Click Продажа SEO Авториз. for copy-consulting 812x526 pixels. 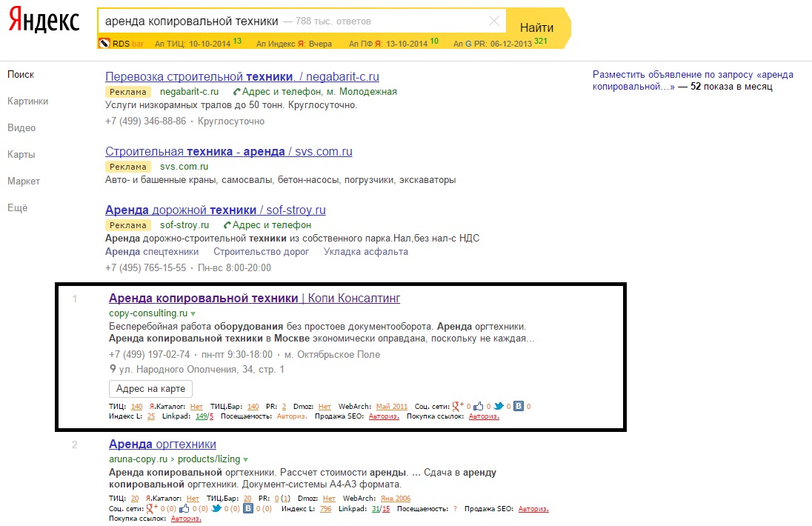[384, 416]
